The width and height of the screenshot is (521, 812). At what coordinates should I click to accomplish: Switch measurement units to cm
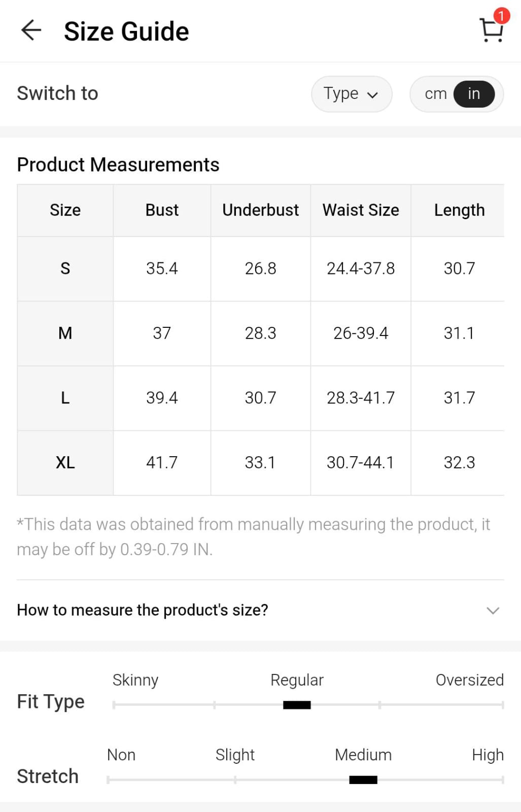435,94
